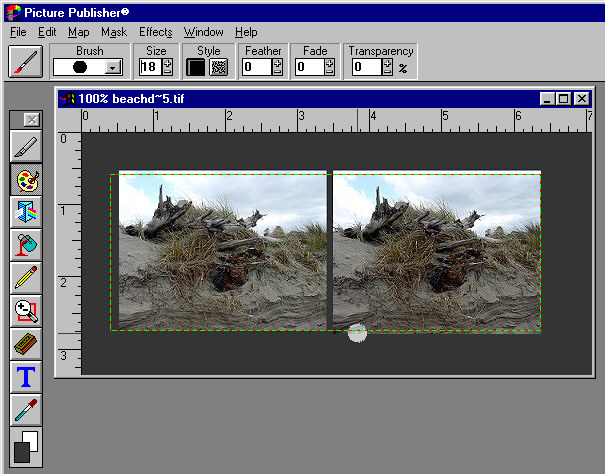Click the paintbrush icon on options ribbon
Viewport: 605px width, 474px height.
pos(24,62)
